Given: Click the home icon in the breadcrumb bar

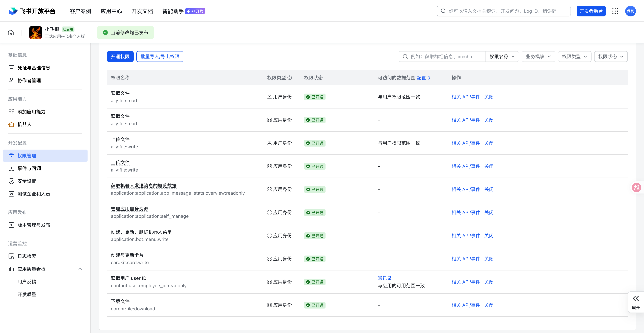Looking at the screenshot, I should (11, 33).
